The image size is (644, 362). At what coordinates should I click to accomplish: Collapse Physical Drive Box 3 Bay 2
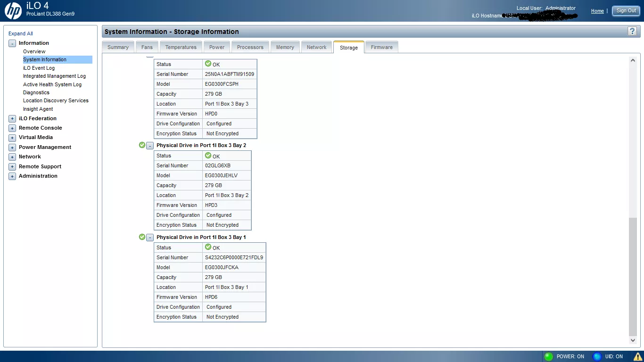coord(150,146)
